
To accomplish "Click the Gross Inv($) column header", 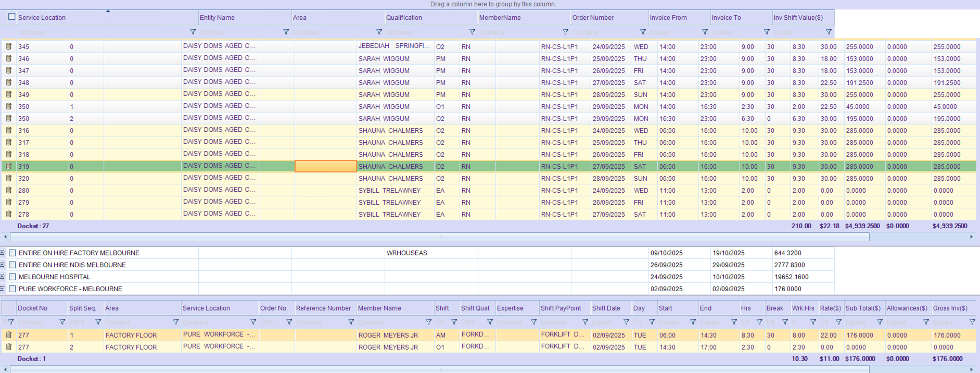I will tap(950, 308).
